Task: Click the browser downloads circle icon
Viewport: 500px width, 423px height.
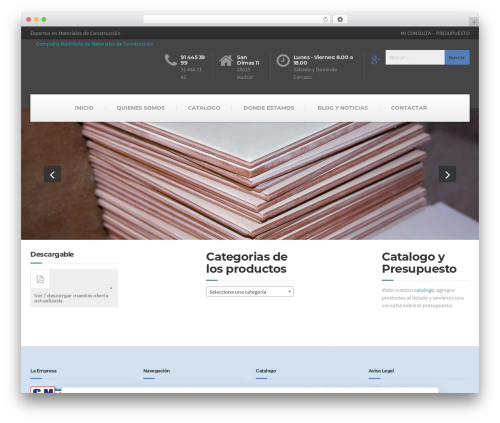Action: pyautogui.click(x=340, y=19)
